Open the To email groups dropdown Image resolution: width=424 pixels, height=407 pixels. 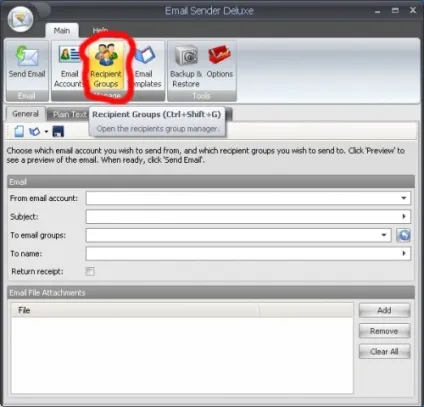click(x=384, y=235)
